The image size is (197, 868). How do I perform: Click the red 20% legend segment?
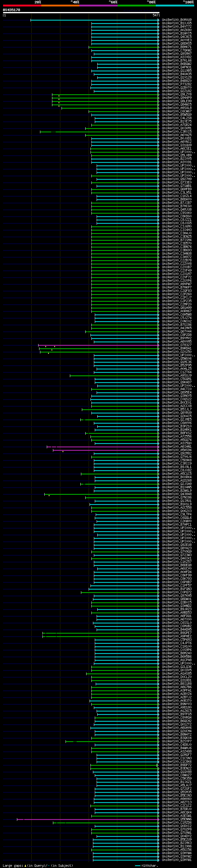[x=22, y=6]
